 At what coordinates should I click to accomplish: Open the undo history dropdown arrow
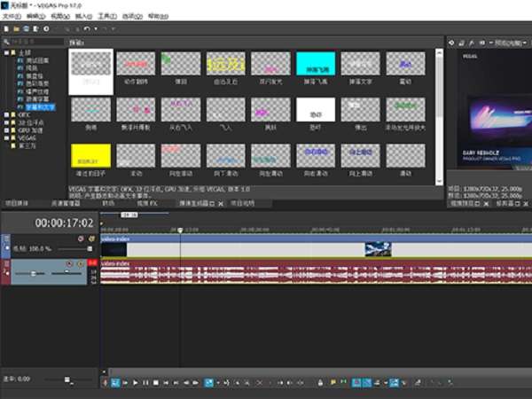pos(96,29)
